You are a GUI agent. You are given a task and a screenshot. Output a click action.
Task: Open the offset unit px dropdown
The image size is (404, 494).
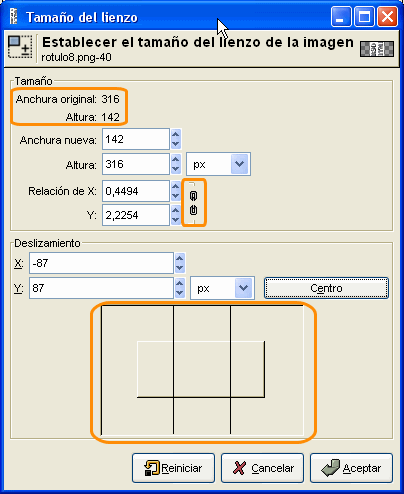[222, 288]
